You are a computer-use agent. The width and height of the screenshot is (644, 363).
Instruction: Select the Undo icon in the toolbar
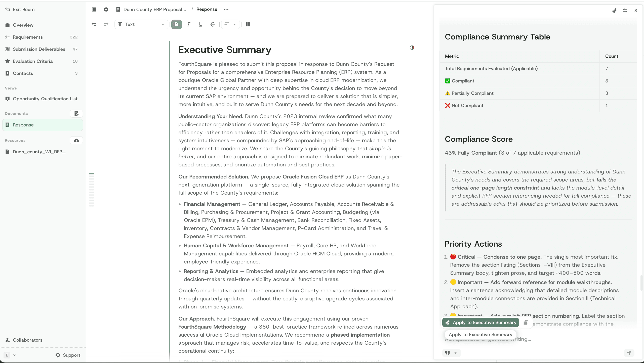(x=94, y=24)
